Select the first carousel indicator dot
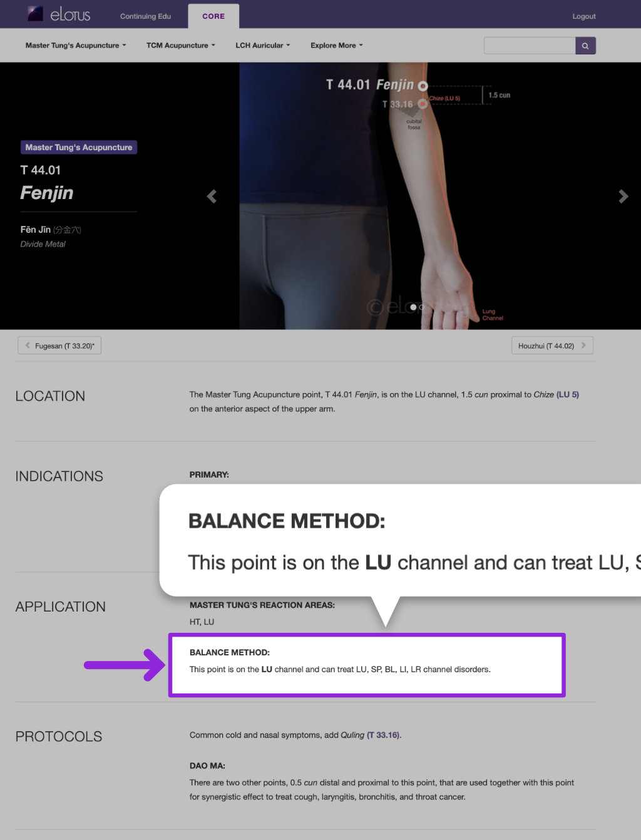Screen dimensions: 641x840 tap(413, 307)
